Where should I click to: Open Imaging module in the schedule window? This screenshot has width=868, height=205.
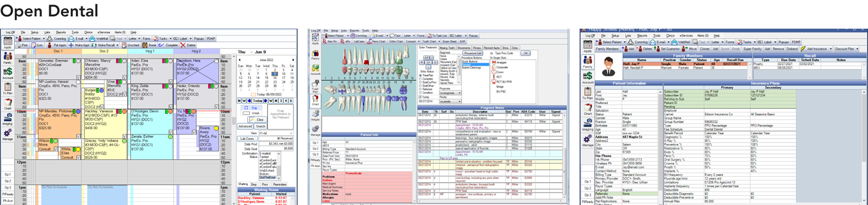pos(7,119)
